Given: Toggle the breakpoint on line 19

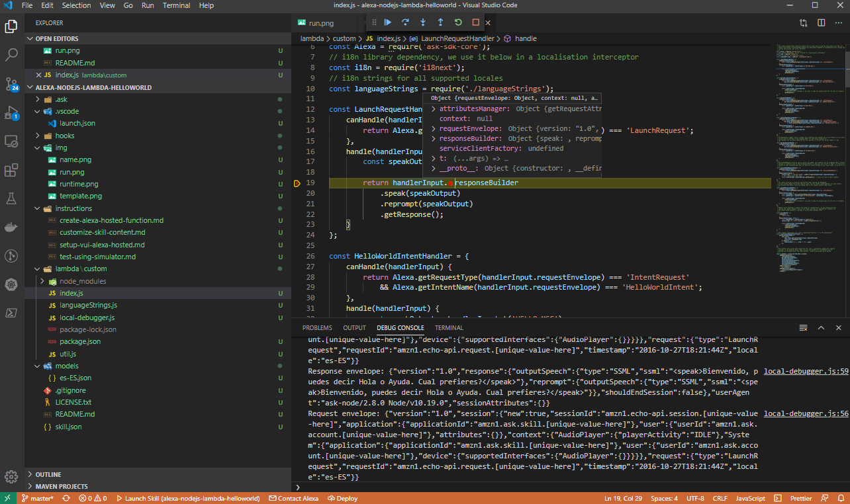Looking at the screenshot, I should coord(297,183).
